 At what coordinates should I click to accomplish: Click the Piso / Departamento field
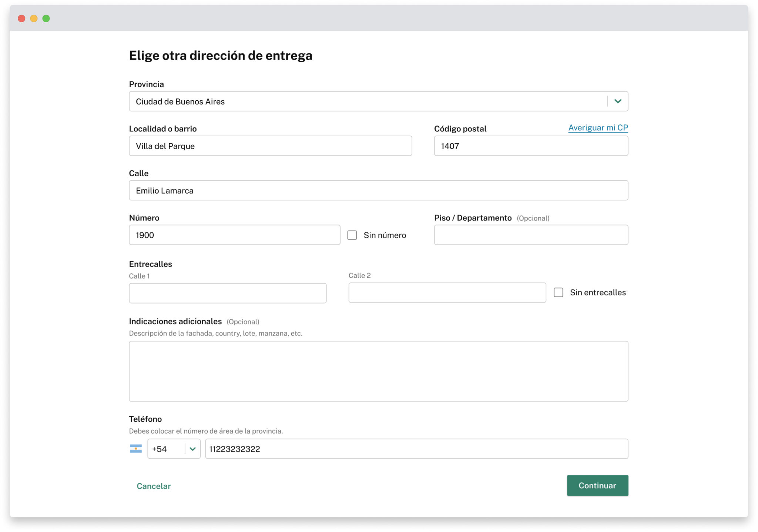(x=531, y=234)
